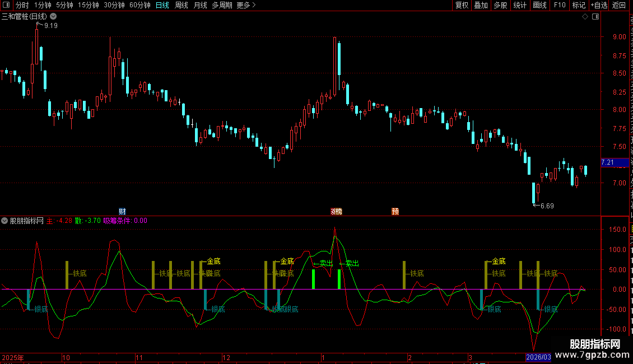Viewport: 633px width, 364px height.
Task: Expand the 更多 periods menu
Action: click(246, 5)
